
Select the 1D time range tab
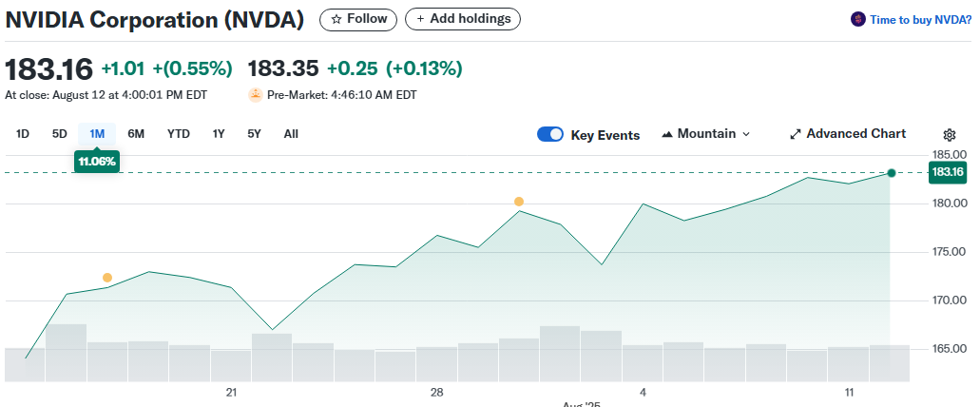23,134
